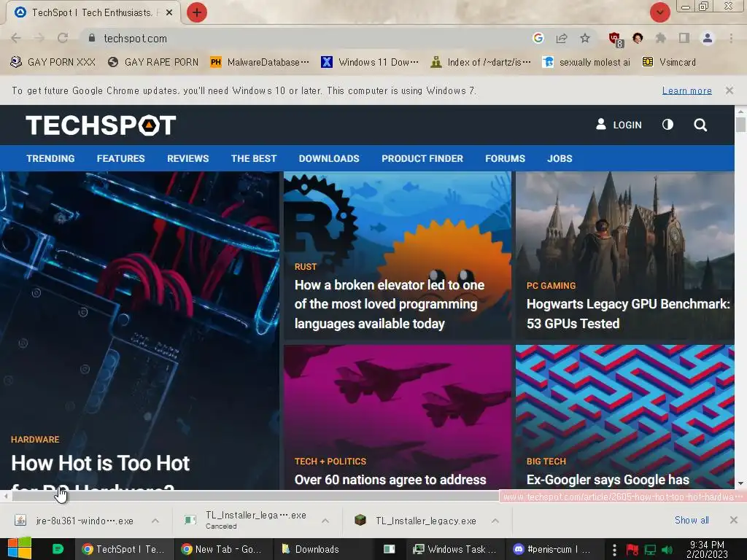The height and width of the screenshot is (560, 747).
Task: Click the red flag Action Center tray icon
Action: [x=632, y=550]
